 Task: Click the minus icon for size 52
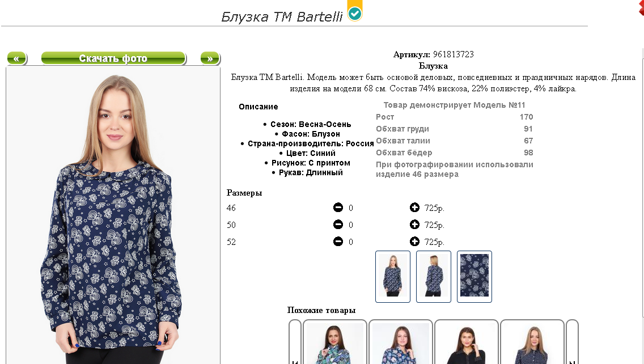338,241
